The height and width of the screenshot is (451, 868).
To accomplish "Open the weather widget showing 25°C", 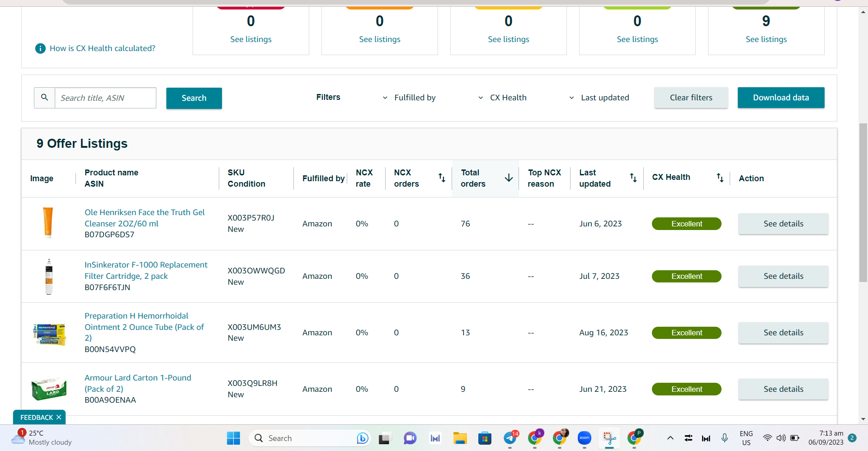I will [x=42, y=437].
